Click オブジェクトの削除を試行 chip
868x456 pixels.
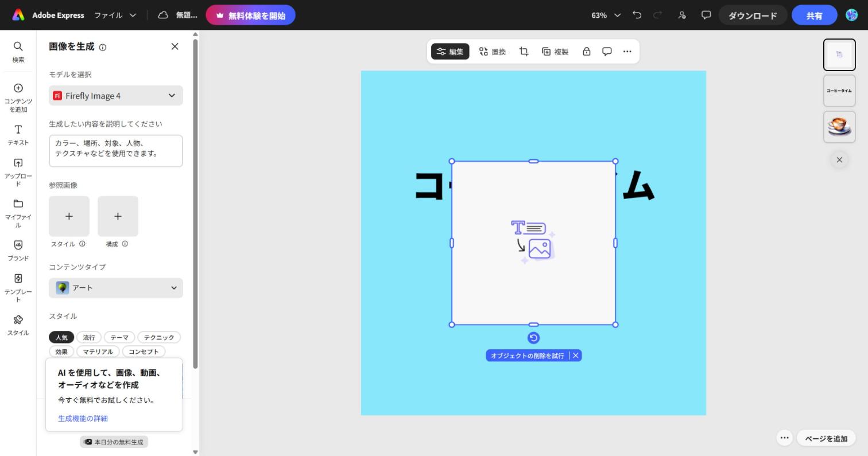click(528, 356)
